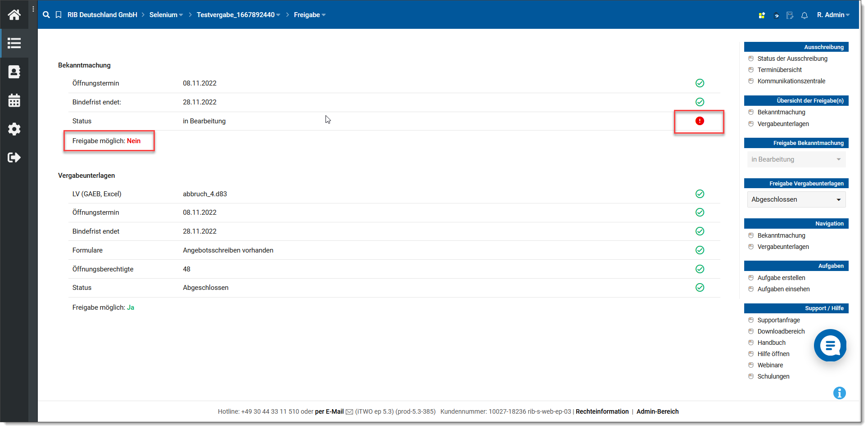Image resolution: width=868 pixels, height=429 pixels.
Task: Expand the Selenium breadcrumb dropdown
Action: pyautogui.click(x=166, y=15)
